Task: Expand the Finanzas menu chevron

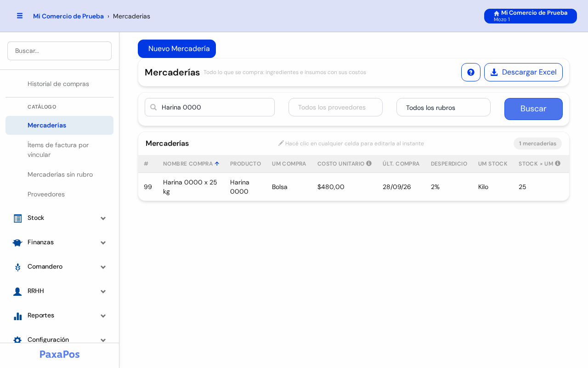Action: [x=103, y=243]
